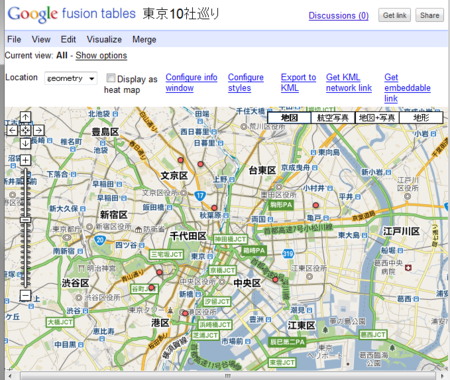Click the red marker near 亀戸
Screen dimensions: 450x380
316,205
